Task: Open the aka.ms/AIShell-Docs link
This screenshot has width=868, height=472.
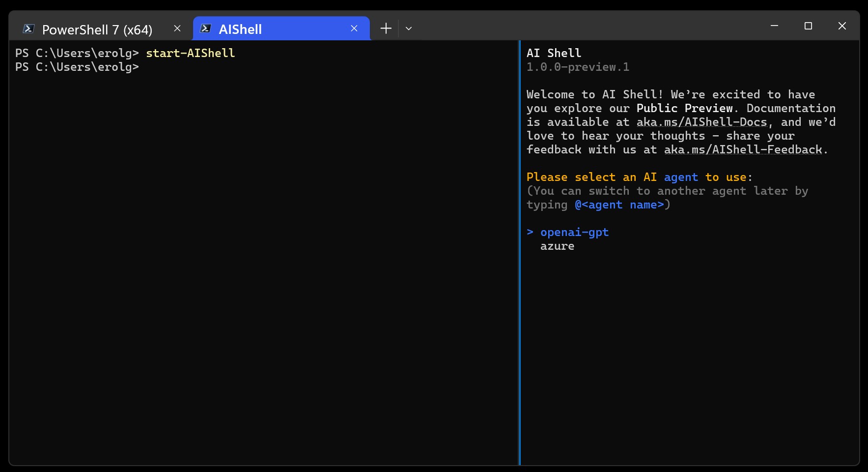Action: [701, 122]
